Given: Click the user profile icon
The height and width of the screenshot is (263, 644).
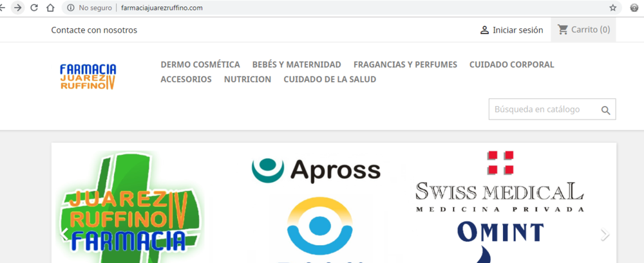Looking at the screenshot, I should [485, 30].
